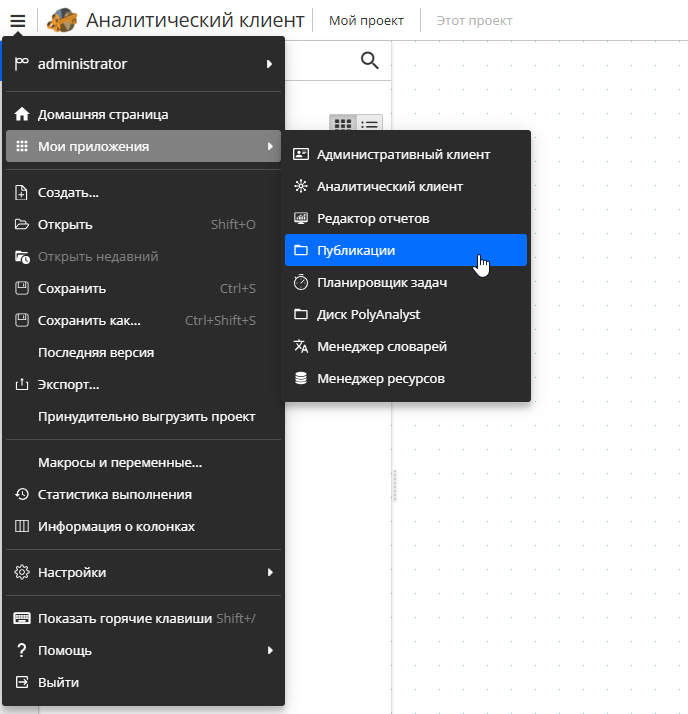Open Менеджер ресурсов
688x714 pixels.
[406, 378]
